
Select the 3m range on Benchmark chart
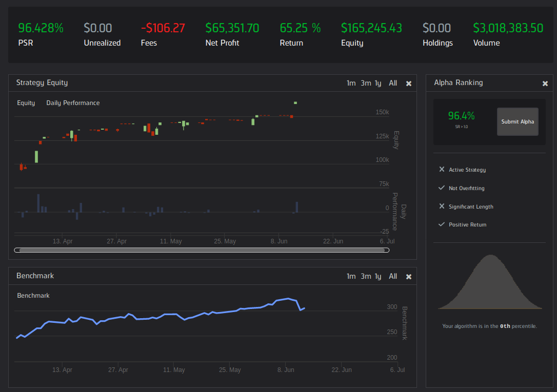[366, 276]
